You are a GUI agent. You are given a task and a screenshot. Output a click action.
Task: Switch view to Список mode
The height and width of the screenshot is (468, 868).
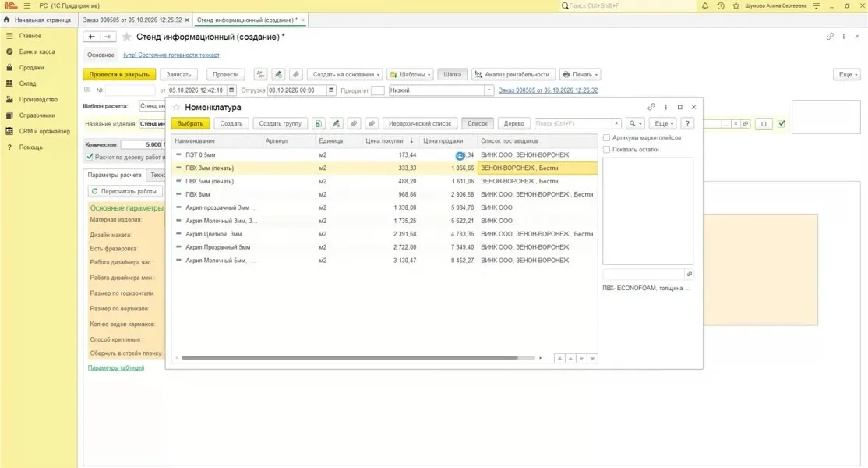pyautogui.click(x=477, y=123)
